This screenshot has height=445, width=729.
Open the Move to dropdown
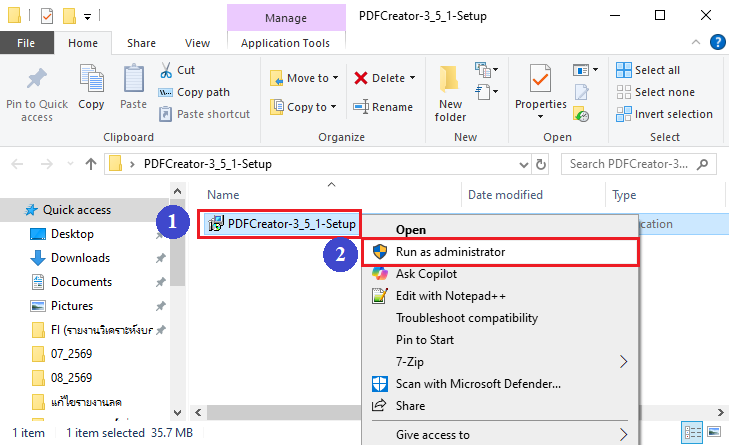pyautogui.click(x=304, y=78)
